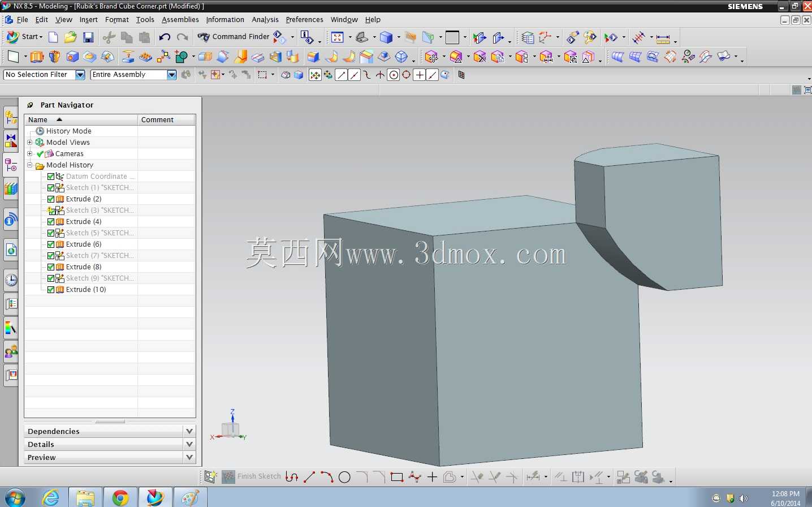Click the Redo arrow icon

click(x=182, y=37)
